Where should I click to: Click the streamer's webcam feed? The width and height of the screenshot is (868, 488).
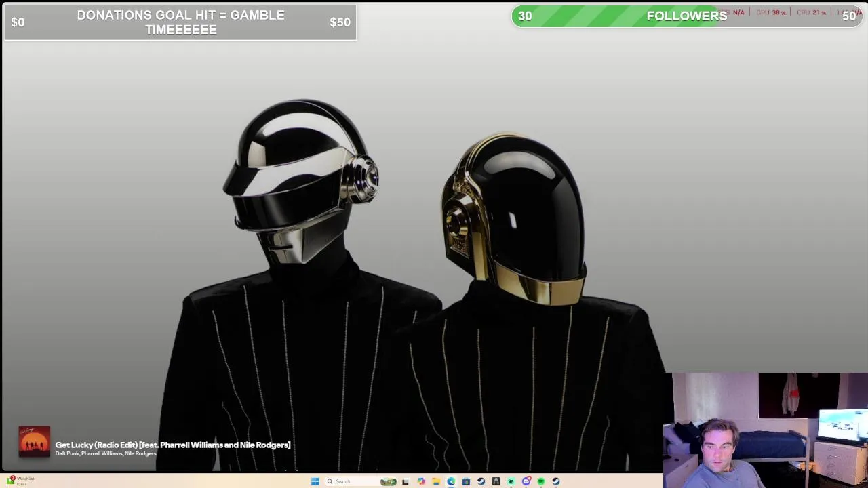[x=766, y=430]
